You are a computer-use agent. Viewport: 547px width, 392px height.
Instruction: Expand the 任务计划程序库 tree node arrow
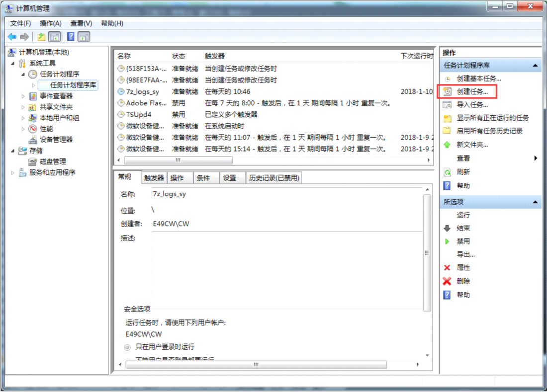[x=33, y=85]
